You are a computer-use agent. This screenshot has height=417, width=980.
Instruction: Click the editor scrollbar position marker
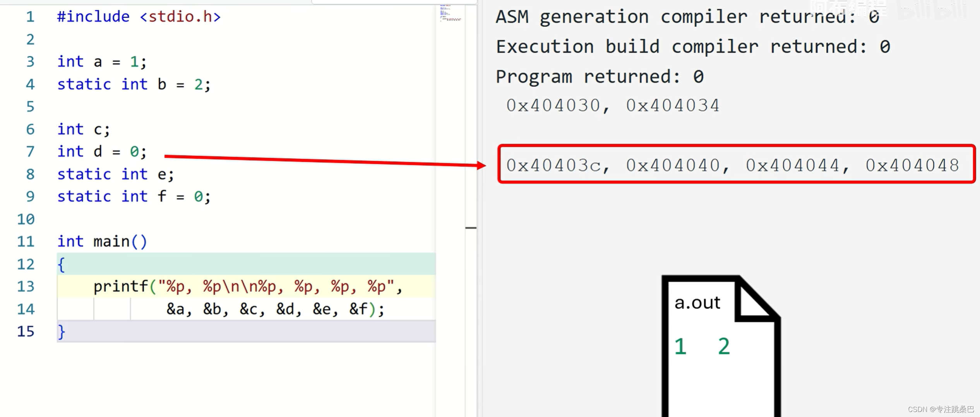[471, 228]
